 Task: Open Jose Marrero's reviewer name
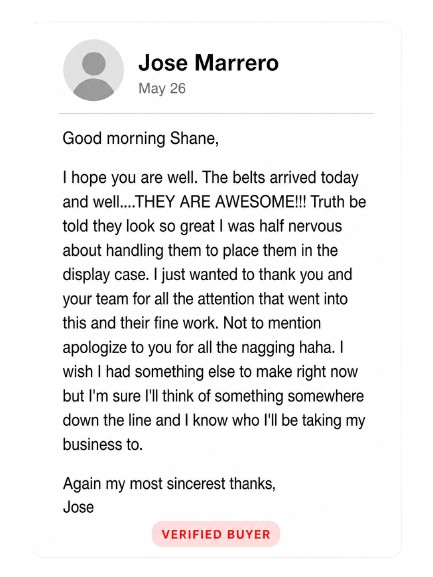[x=208, y=63]
